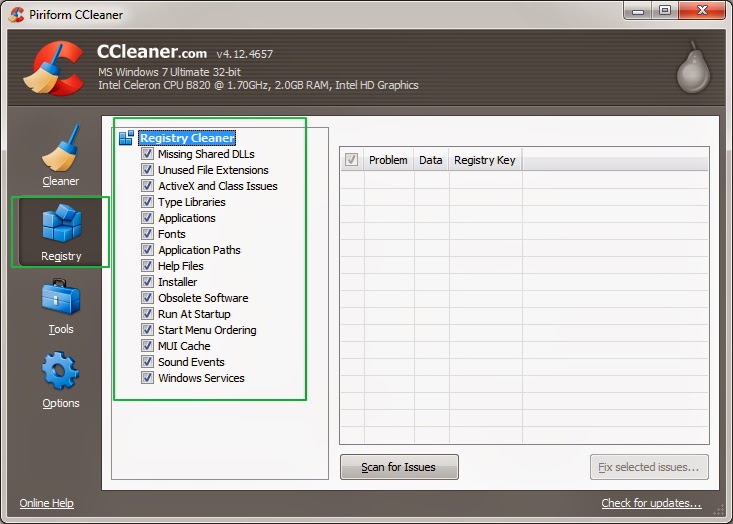This screenshot has height=524, width=733.
Task: Select the Registry cubes icon in sidebar
Action: 62,223
